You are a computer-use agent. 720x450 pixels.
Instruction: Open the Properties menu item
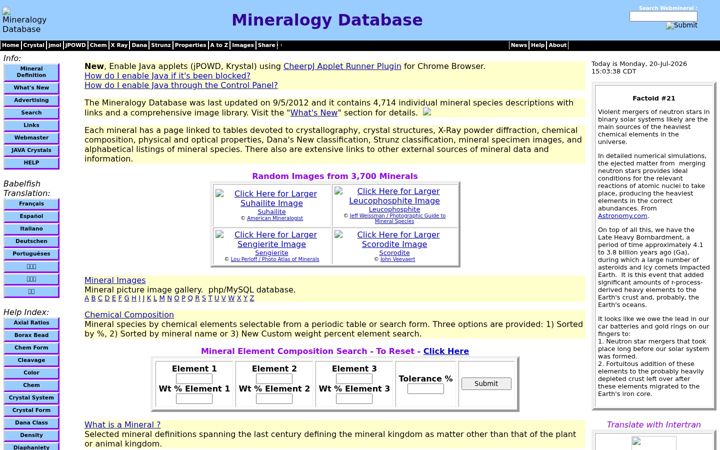click(191, 45)
